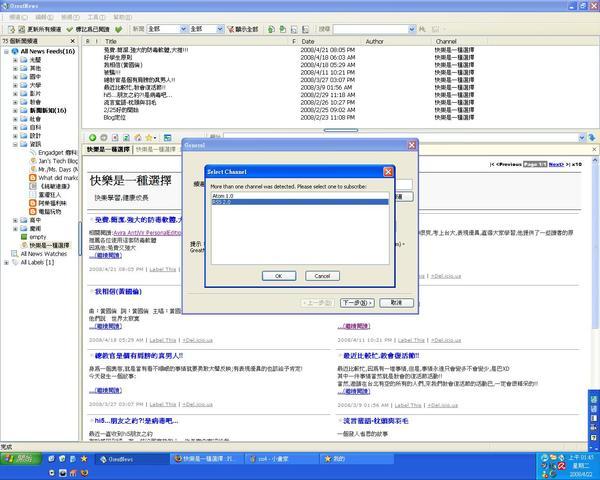The image size is (600, 480).
Task: Sort article list by Date column
Action: (308, 41)
